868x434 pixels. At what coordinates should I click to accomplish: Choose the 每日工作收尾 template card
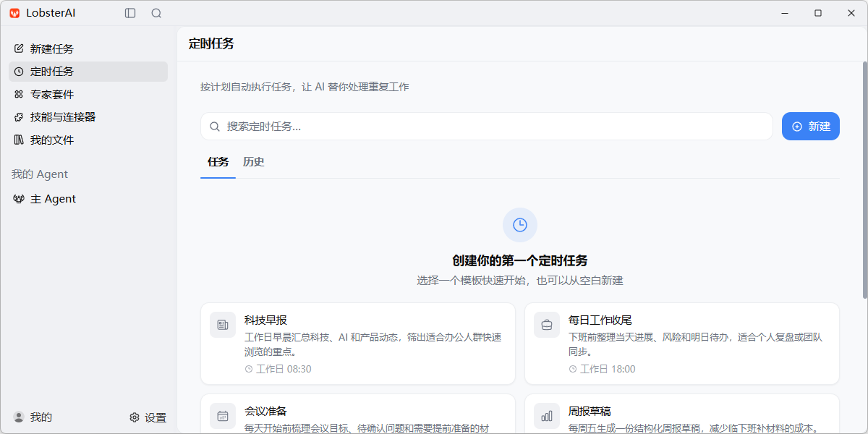coord(682,344)
